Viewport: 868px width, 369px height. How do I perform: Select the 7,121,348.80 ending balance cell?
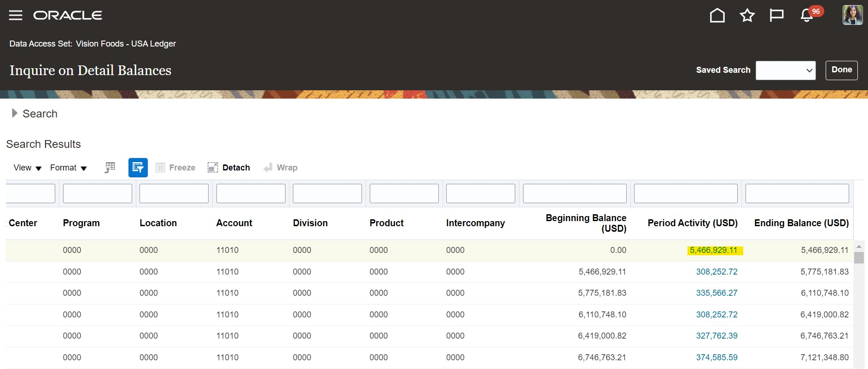tap(824, 357)
